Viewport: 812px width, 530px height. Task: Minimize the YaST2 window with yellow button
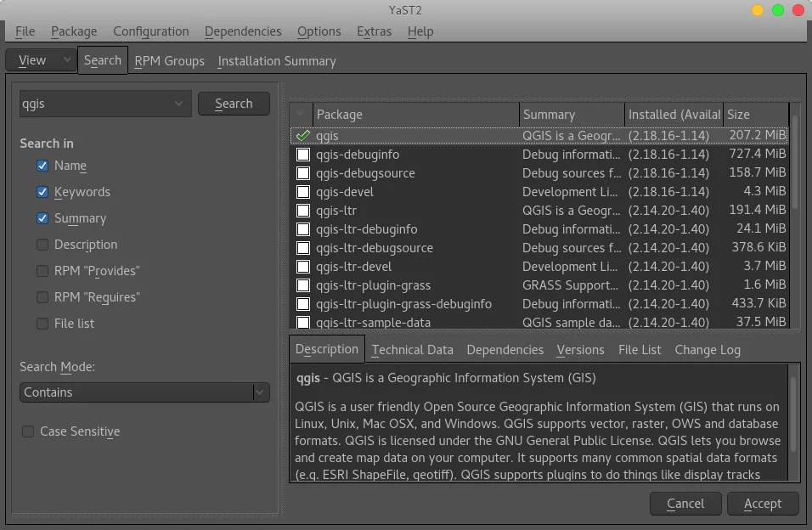coord(758,10)
